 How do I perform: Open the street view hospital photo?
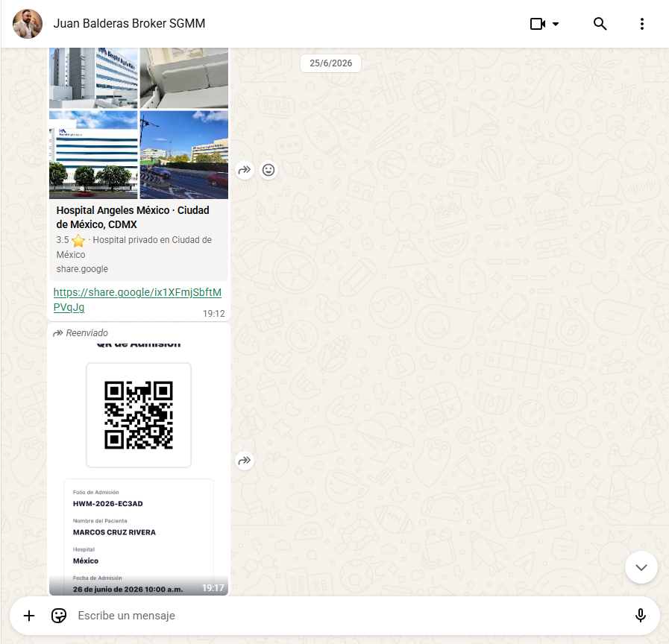coord(184,155)
